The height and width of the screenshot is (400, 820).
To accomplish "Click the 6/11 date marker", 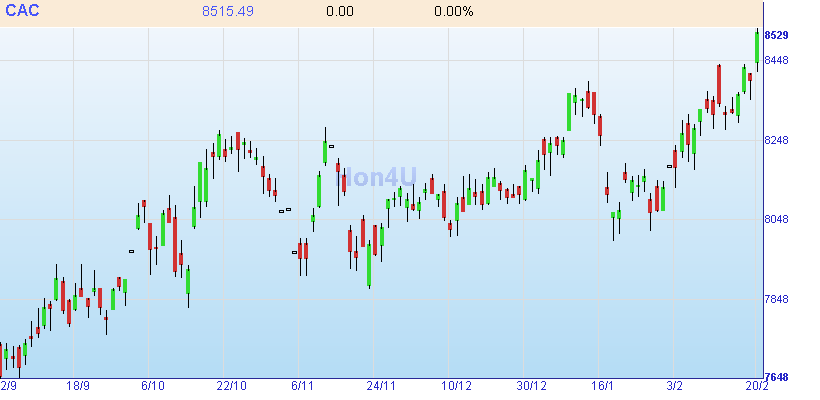I will coord(303,386).
